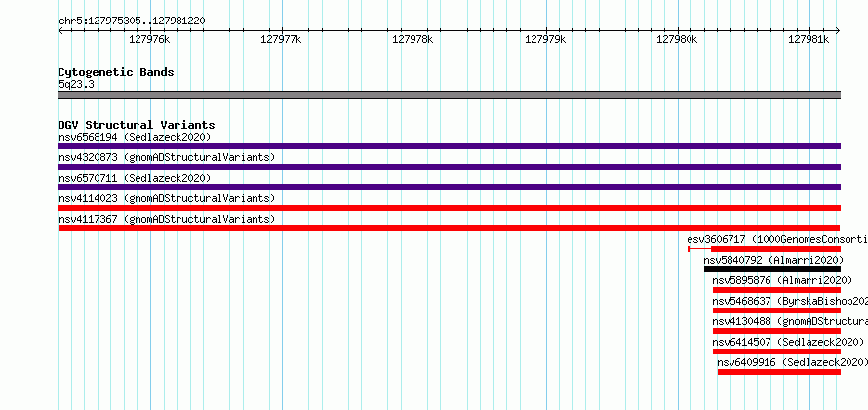Open the DGV Structural Variants track title
This screenshot has width=868, height=410.
(137, 125)
